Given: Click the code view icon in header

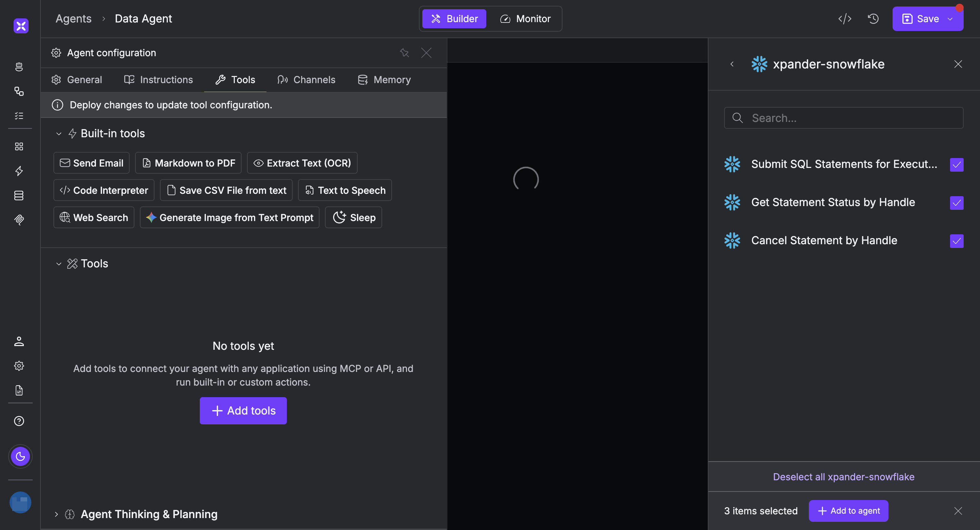Looking at the screenshot, I should [845, 19].
